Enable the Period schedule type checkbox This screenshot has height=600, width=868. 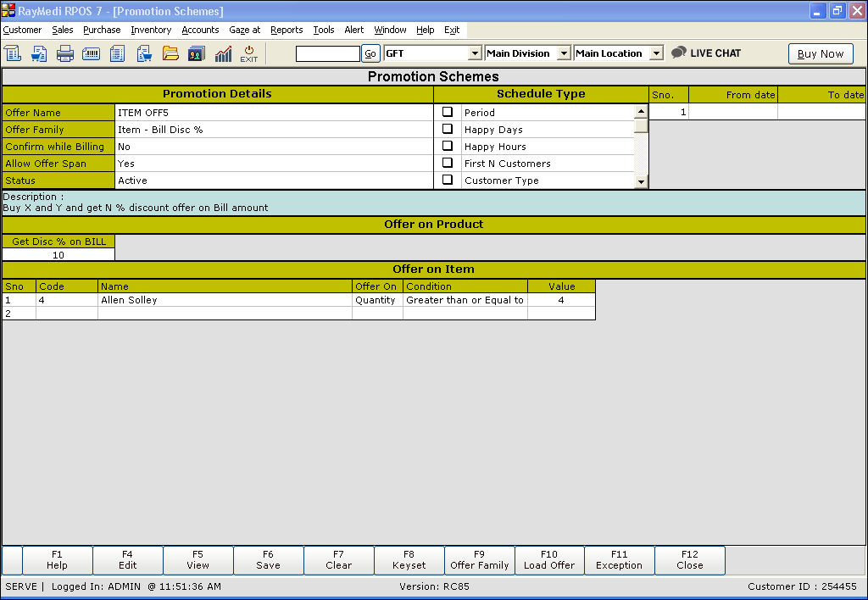[x=448, y=112]
